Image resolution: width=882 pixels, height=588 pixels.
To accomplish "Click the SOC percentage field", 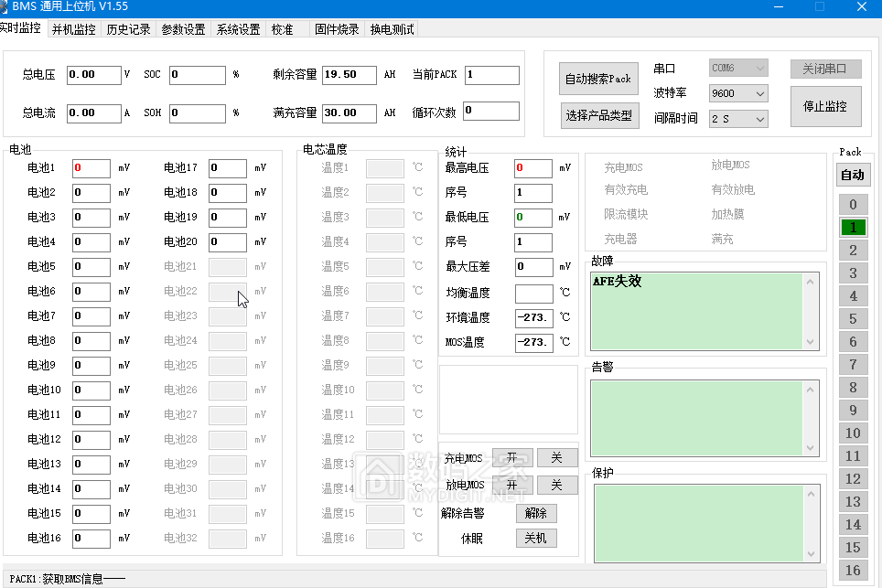I will pyautogui.click(x=198, y=75).
